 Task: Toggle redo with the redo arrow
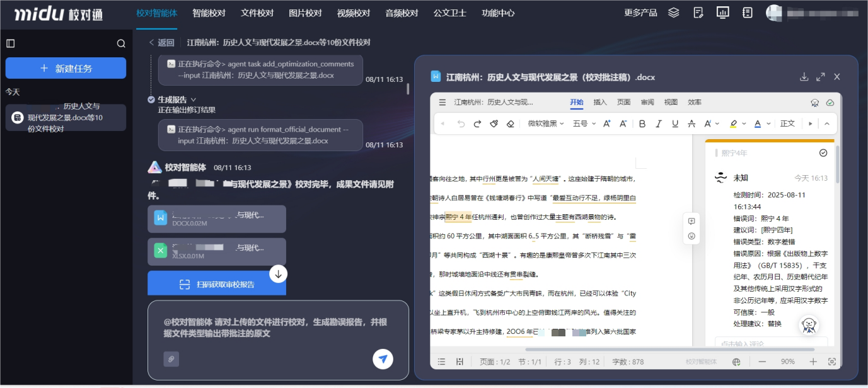pos(478,123)
